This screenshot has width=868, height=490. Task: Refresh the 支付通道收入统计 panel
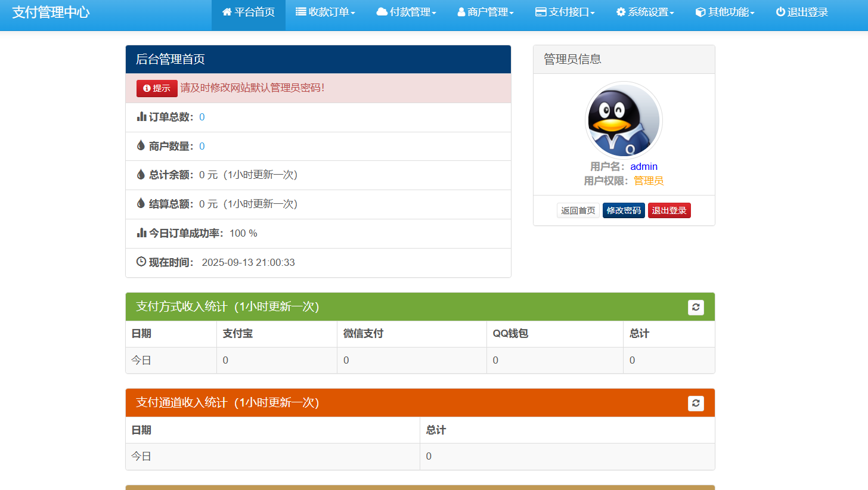[x=696, y=403]
